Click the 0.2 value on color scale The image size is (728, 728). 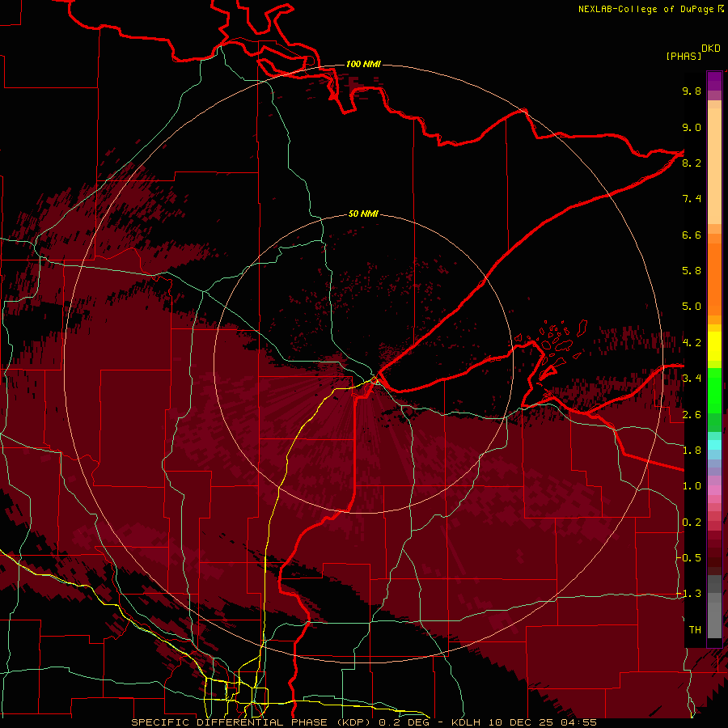tap(692, 523)
